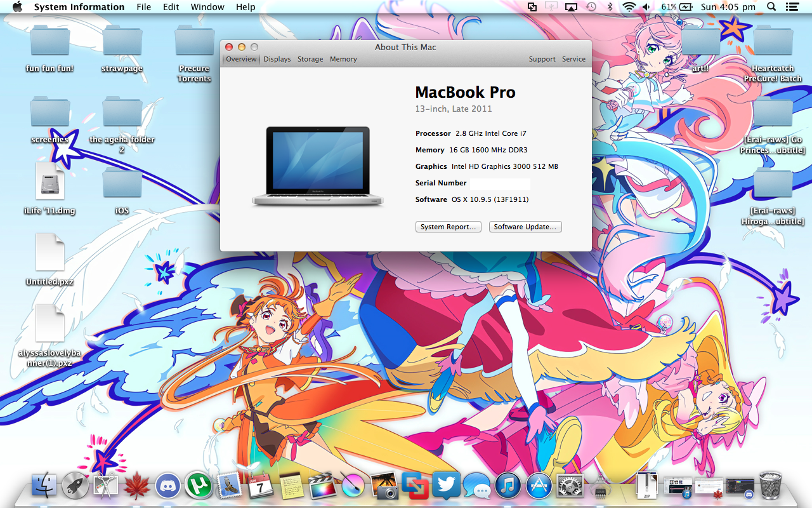
Task: Open Messages chat bubbles in dock
Action: [476, 486]
